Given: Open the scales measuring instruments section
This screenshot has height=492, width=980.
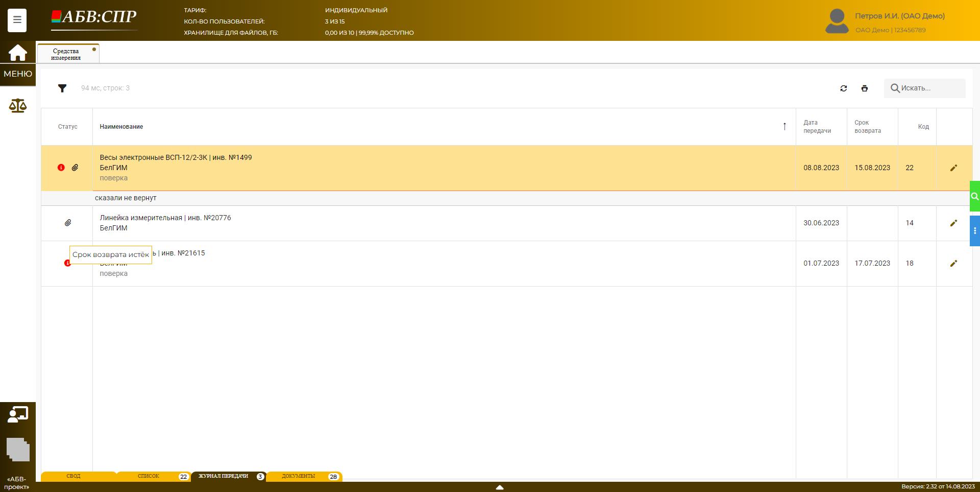Looking at the screenshot, I should (x=18, y=106).
